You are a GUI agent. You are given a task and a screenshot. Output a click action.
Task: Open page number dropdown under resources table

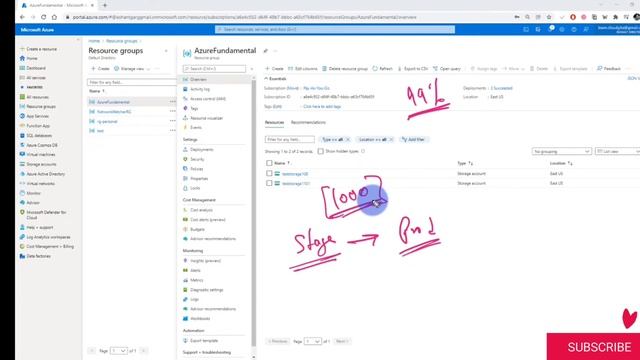click(x=313, y=341)
